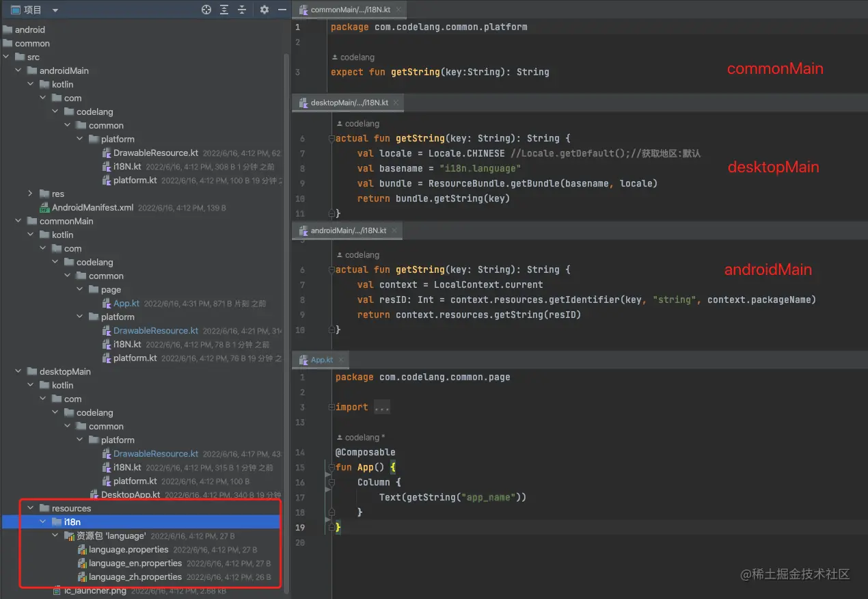Select i18N.kt sized 308 B in tree

click(127, 167)
